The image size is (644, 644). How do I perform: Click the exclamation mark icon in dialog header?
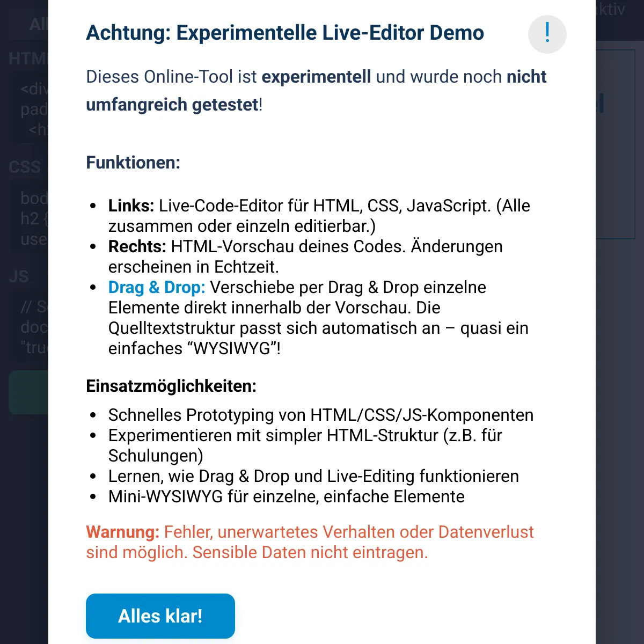click(x=547, y=34)
